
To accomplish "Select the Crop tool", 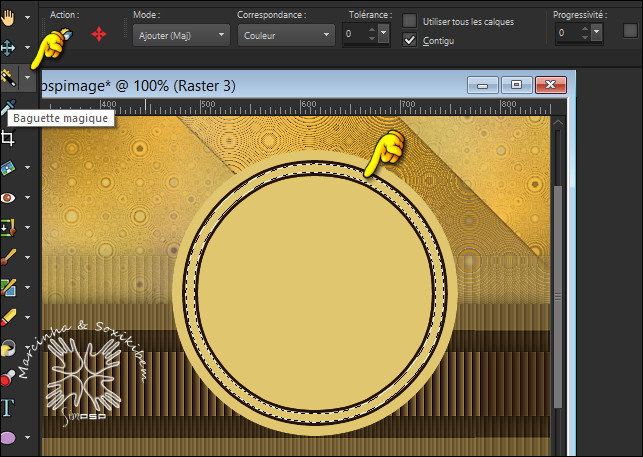I will (x=9, y=138).
